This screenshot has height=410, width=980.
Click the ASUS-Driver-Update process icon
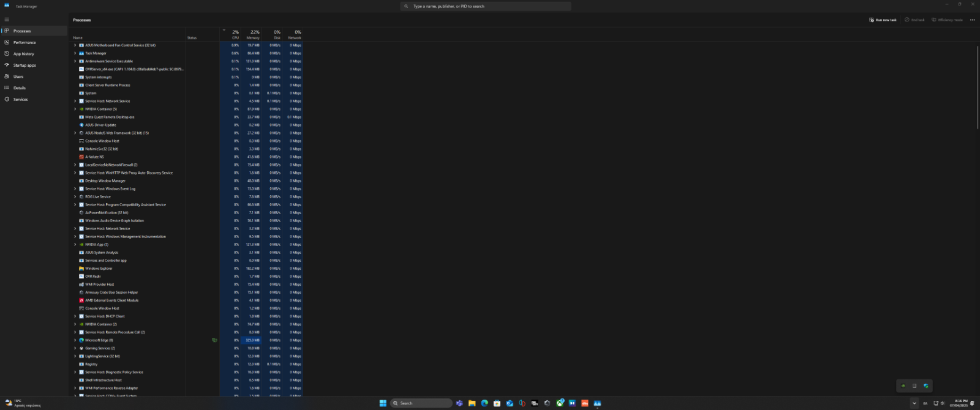[x=81, y=125]
